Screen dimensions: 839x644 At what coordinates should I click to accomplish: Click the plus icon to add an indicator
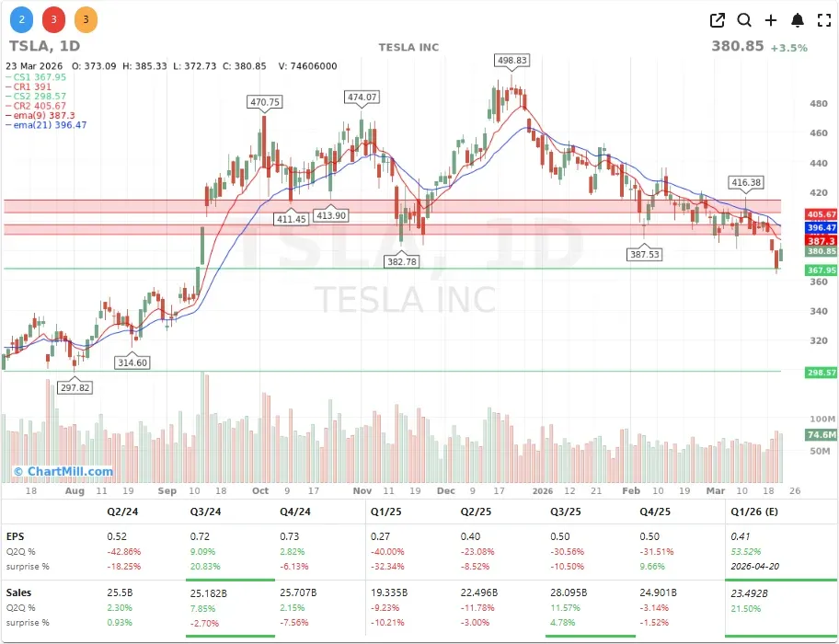click(x=771, y=19)
